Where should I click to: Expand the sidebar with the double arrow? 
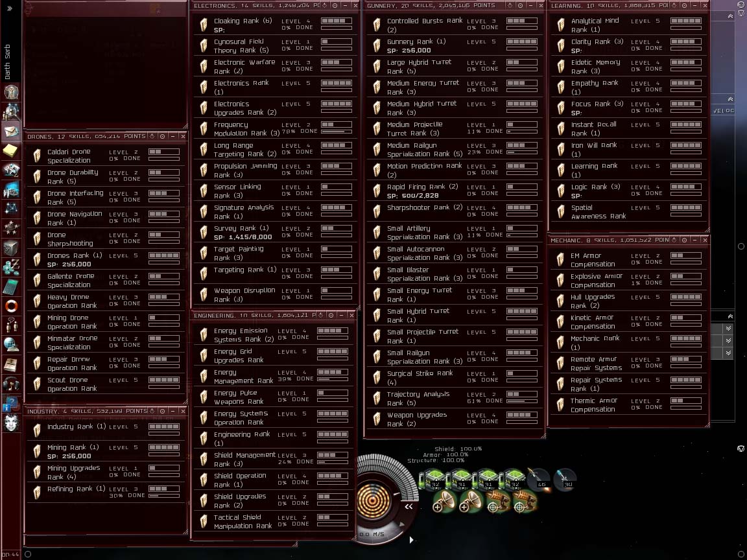coord(9,8)
